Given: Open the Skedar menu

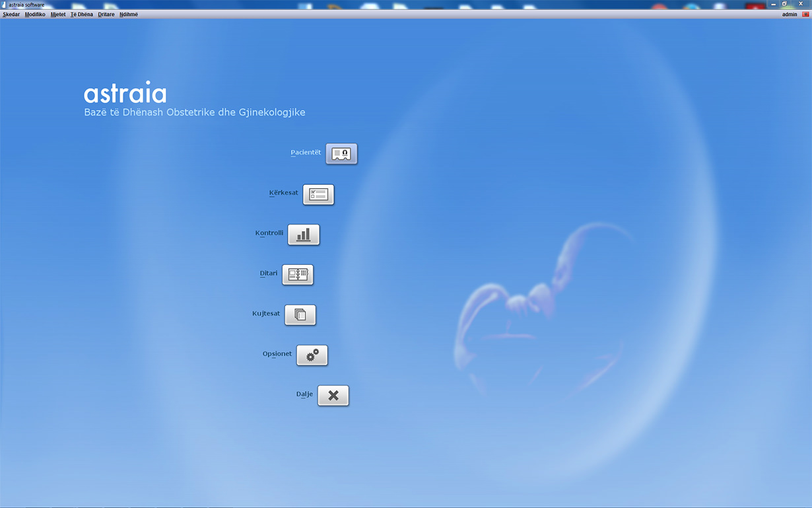Looking at the screenshot, I should [x=11, y=15].
